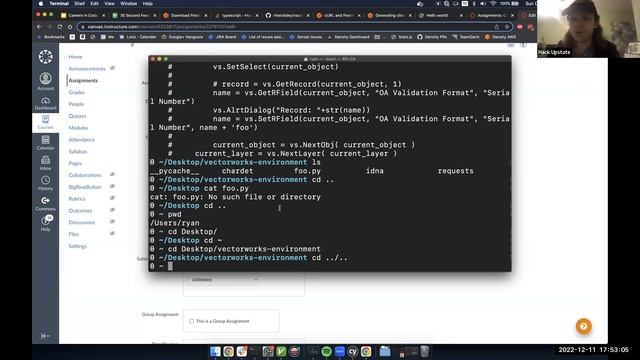
Task: Toggle visibility icon beside Discussions
Action: click(112, 222)
